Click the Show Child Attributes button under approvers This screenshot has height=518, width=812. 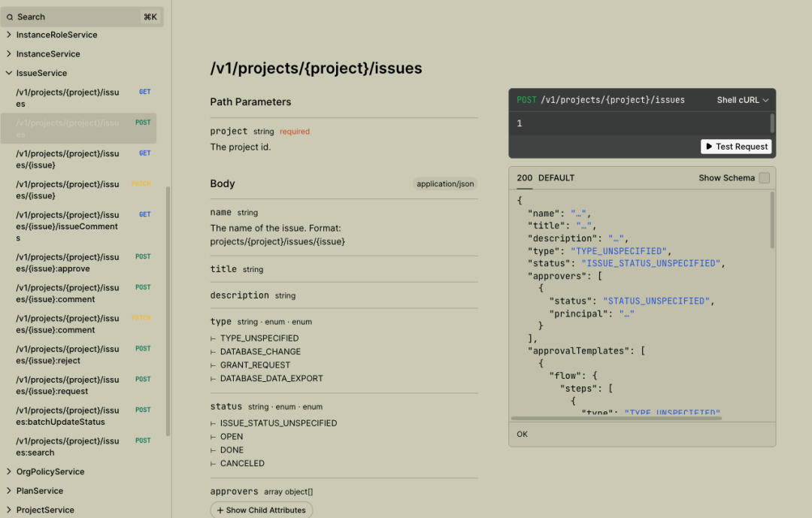261,509
